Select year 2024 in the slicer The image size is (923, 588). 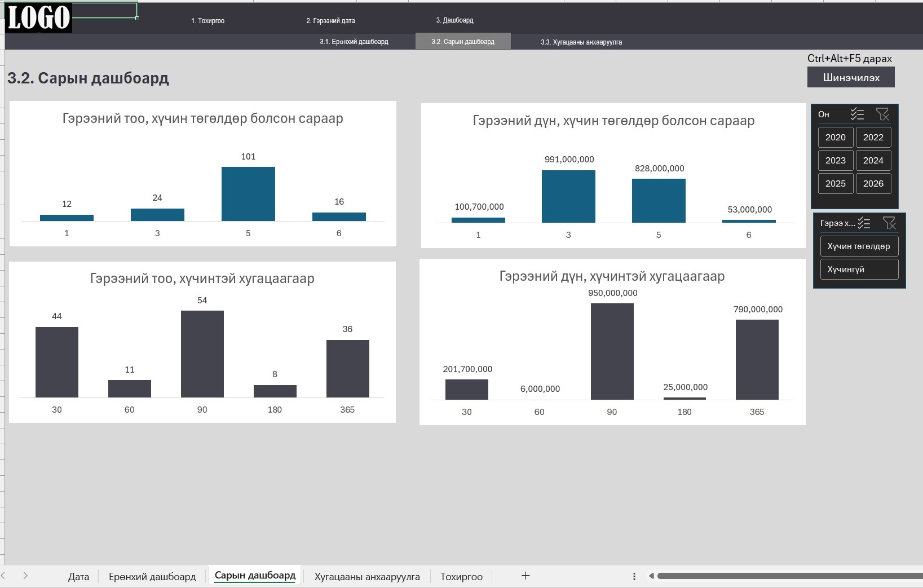point(873,160)
